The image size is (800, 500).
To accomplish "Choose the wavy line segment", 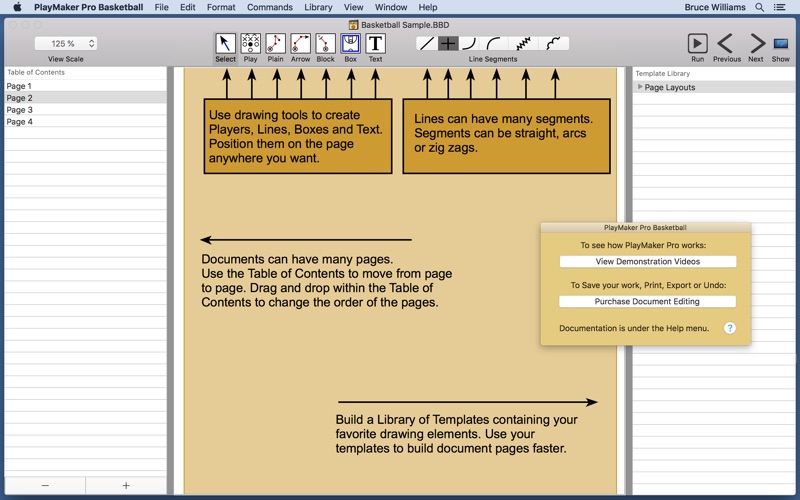I will tap(554, 44).
